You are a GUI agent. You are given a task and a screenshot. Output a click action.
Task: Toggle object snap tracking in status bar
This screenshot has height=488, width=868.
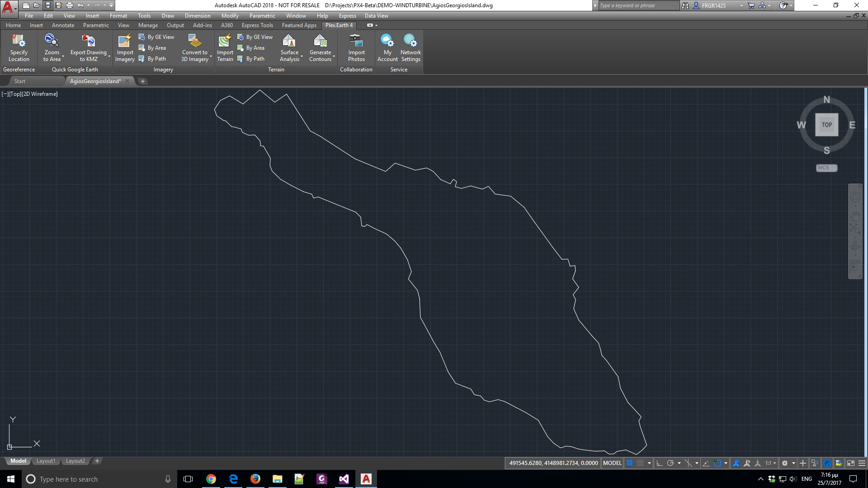pos(706,463)
